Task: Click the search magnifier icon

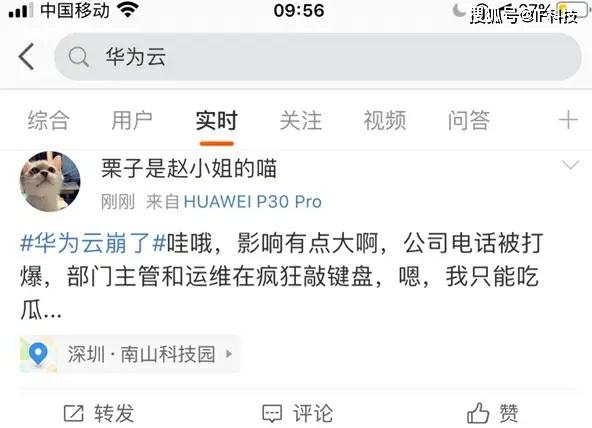Action: click(x=79, y=57)
